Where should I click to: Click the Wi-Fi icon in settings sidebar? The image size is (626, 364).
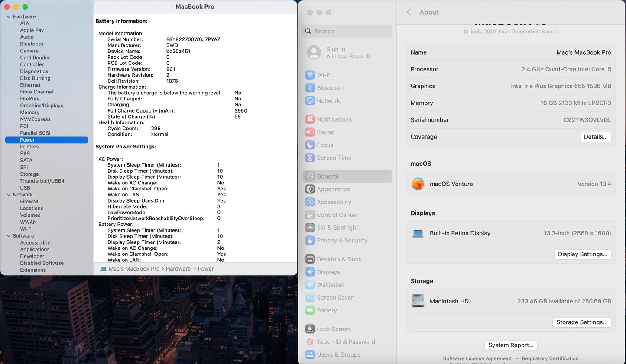310,75
